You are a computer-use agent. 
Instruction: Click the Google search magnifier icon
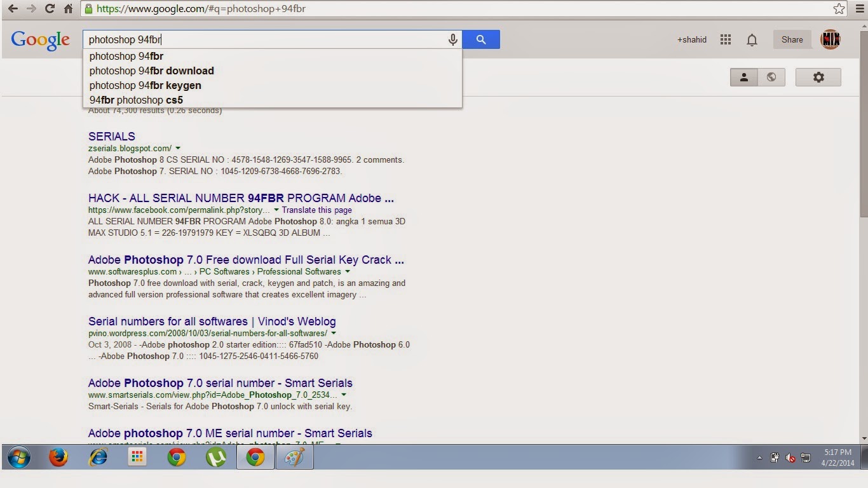pyautogui.click(x=481, y=39)
